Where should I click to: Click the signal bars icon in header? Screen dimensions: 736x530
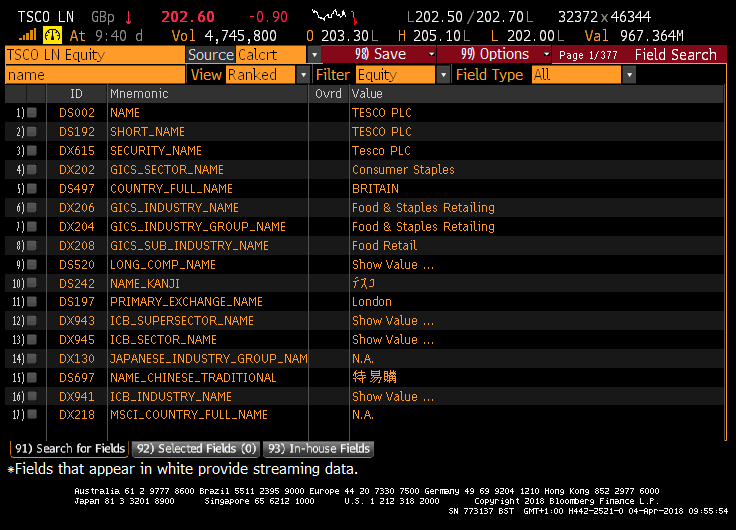(x=27, y=35)
